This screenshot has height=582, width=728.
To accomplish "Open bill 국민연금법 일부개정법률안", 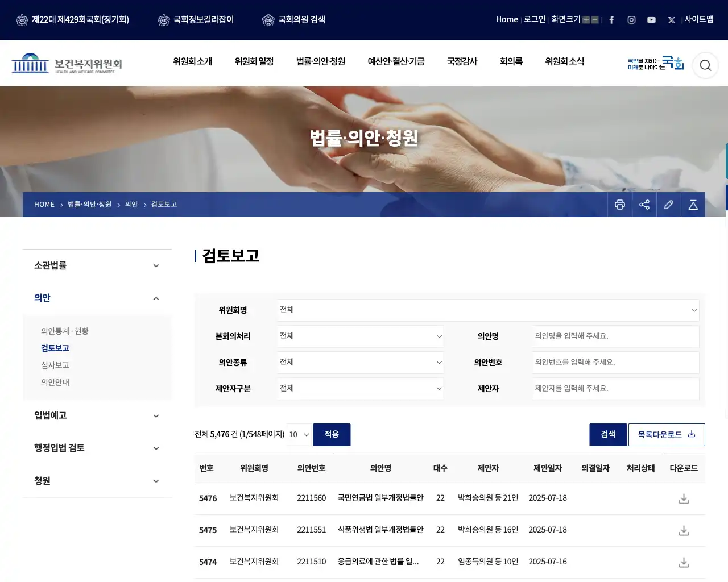I will (x=380, y=498).
